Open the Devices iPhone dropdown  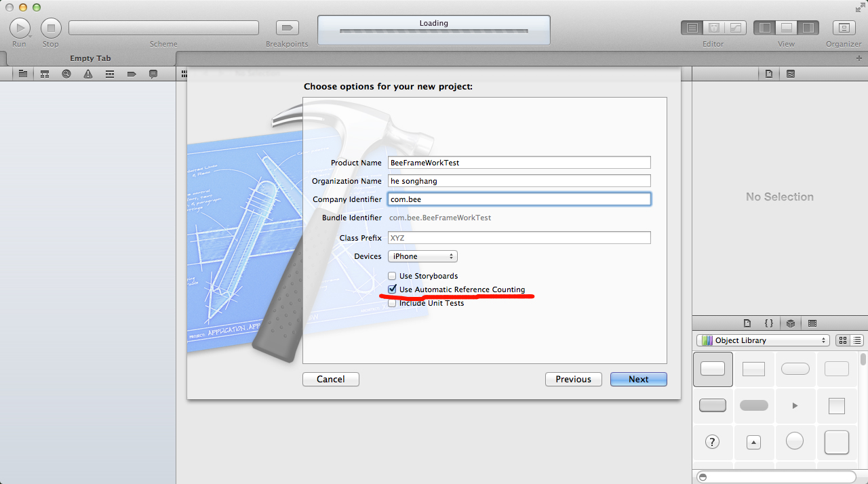[x=422, y=256]
